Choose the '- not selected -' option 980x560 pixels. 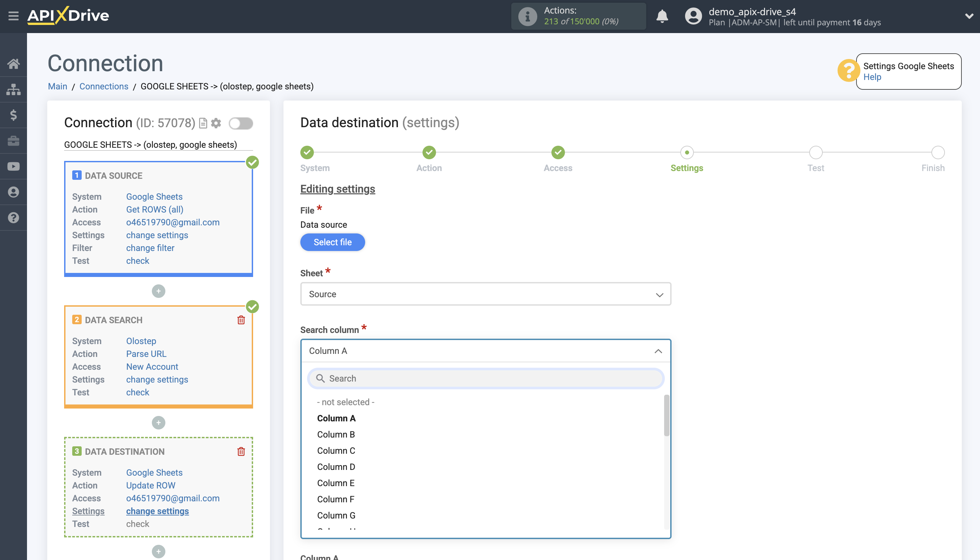[345, 402]
